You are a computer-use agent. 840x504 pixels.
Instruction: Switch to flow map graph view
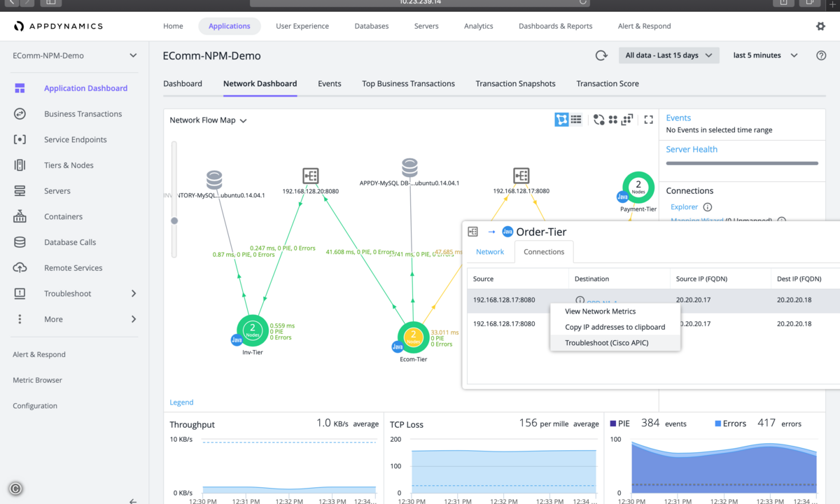click(561, 120)
